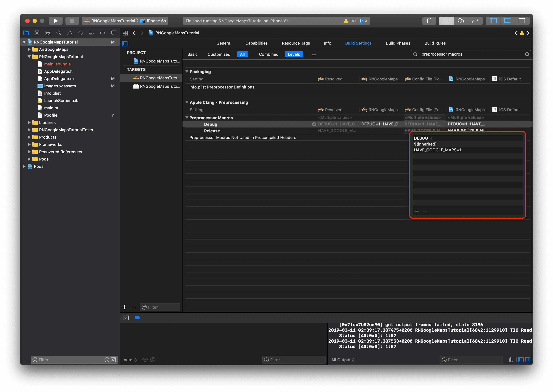This screenshot has height=392, width=553.
Task: Open the related items grid menu
Action: pos(125,33)
